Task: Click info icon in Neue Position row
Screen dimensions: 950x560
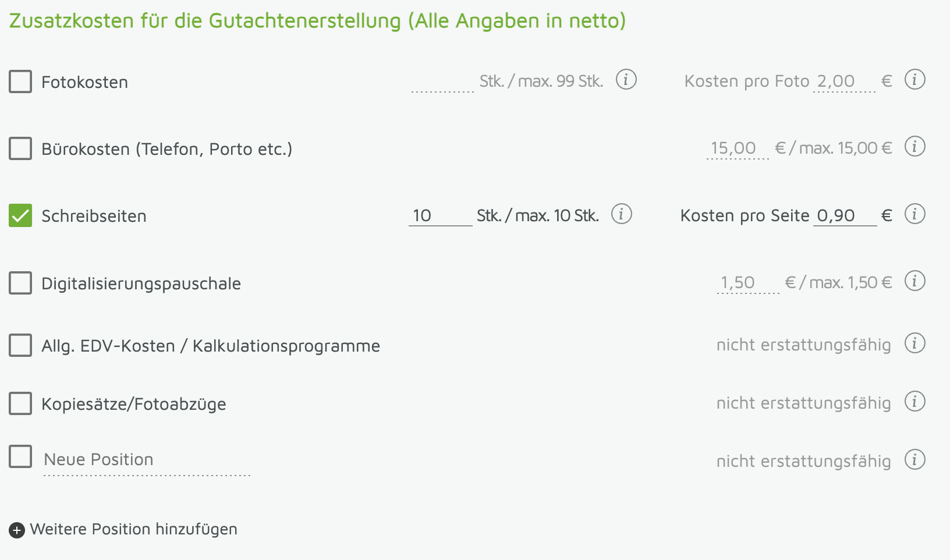Action: (x=914, y=460)
